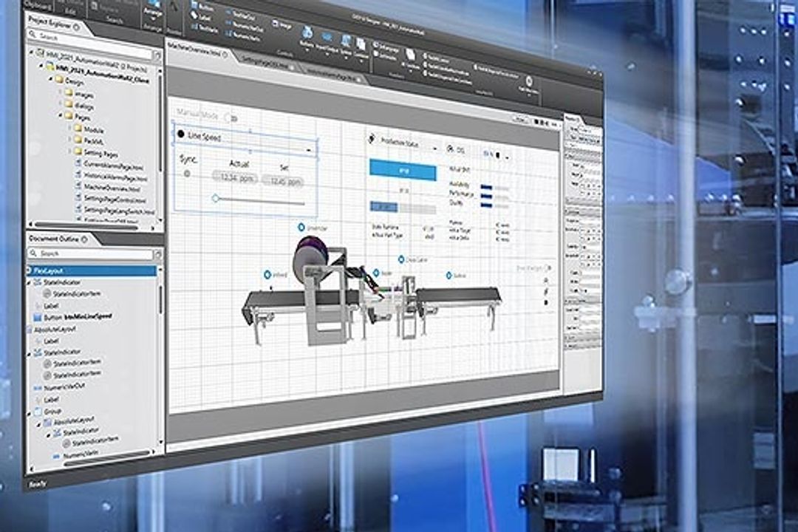The width and height of the screenshot is (798, 532).
Task: Open the Line Speed panel dropdown arrow
Action: tap(308, 151)
